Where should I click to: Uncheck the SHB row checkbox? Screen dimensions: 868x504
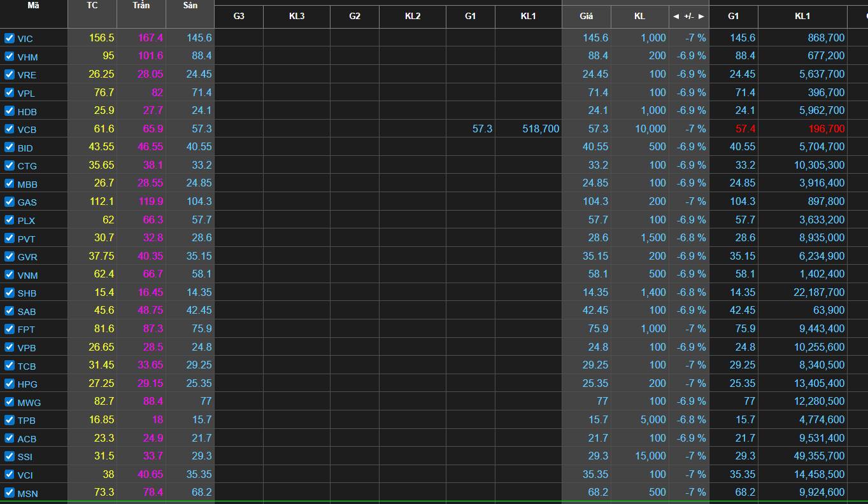(10, 293)
